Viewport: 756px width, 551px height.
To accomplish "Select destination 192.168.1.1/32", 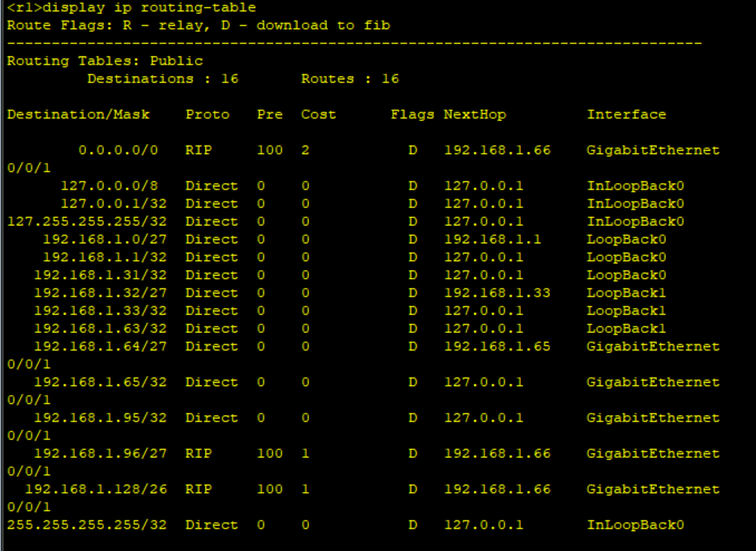I will point(105,257).
